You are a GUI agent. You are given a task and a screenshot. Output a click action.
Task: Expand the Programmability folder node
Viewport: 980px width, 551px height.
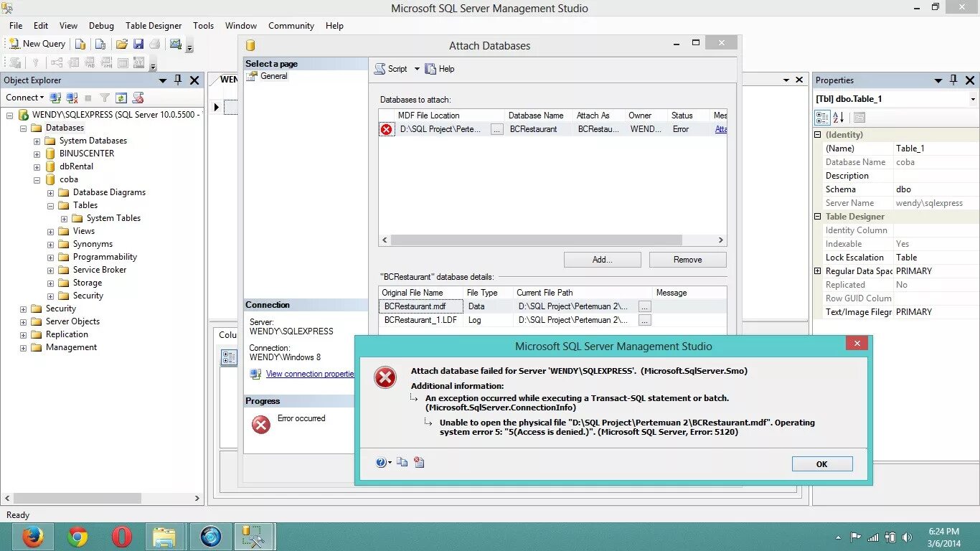50,258
